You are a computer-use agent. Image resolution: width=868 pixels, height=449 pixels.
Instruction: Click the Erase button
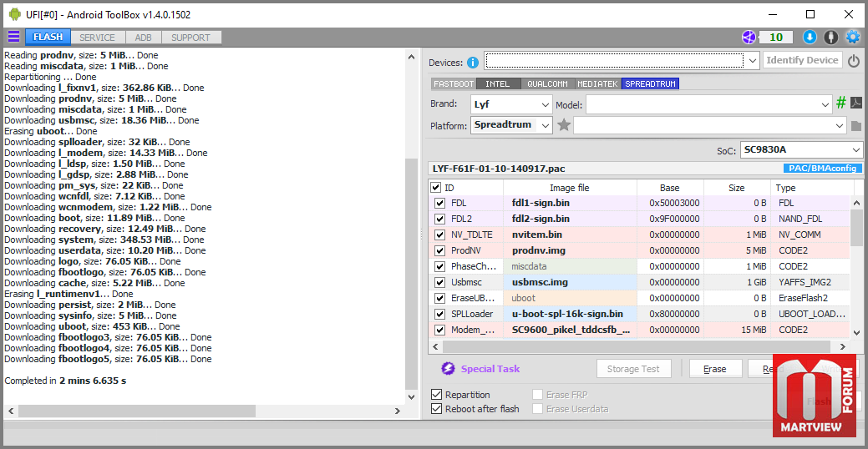[x=714, y=369]
